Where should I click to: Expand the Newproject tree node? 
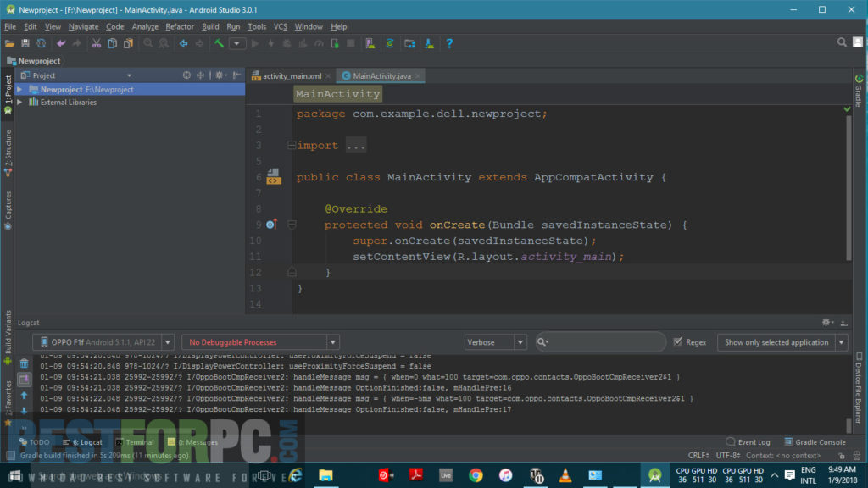[x=20, y=89]
